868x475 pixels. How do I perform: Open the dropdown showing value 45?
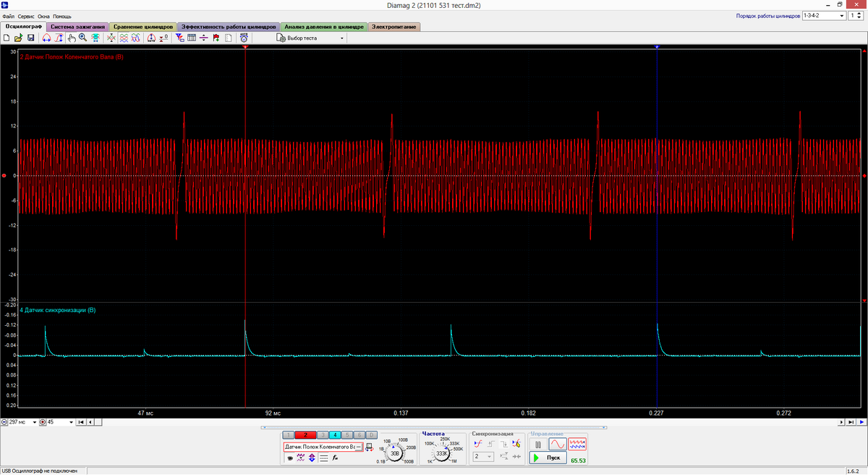pyautogui.click(x=59, y=421)
